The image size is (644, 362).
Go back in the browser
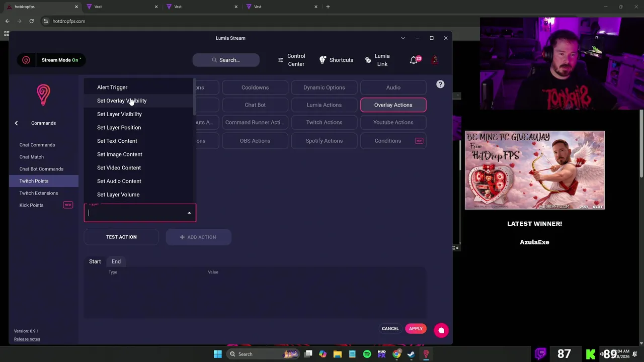click(7, 21)
